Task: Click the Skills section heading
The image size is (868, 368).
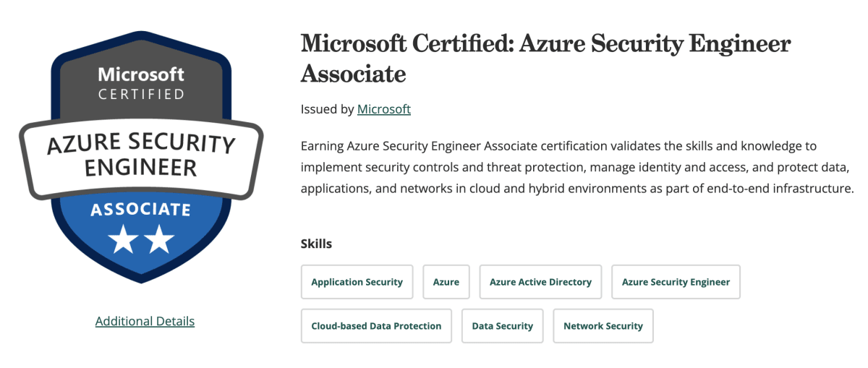Action: 316,244
